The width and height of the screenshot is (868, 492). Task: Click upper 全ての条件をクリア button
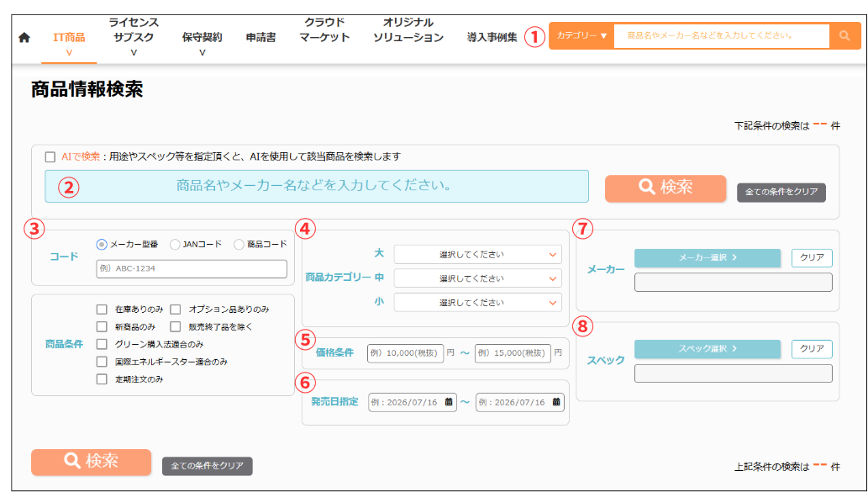click(781, 193)
